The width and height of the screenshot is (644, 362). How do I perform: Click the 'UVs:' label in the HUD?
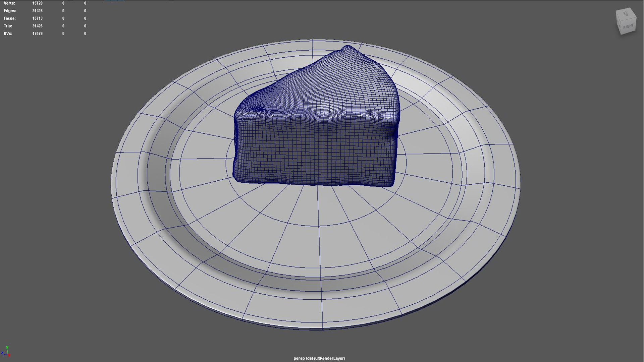[x=8, y=34]
